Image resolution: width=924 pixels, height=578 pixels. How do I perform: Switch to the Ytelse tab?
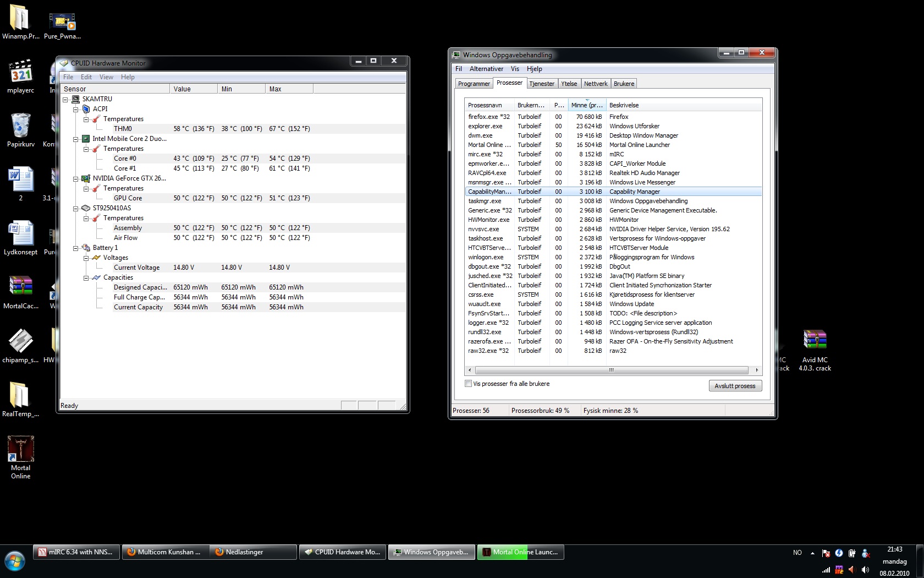(x=569, y=84)
